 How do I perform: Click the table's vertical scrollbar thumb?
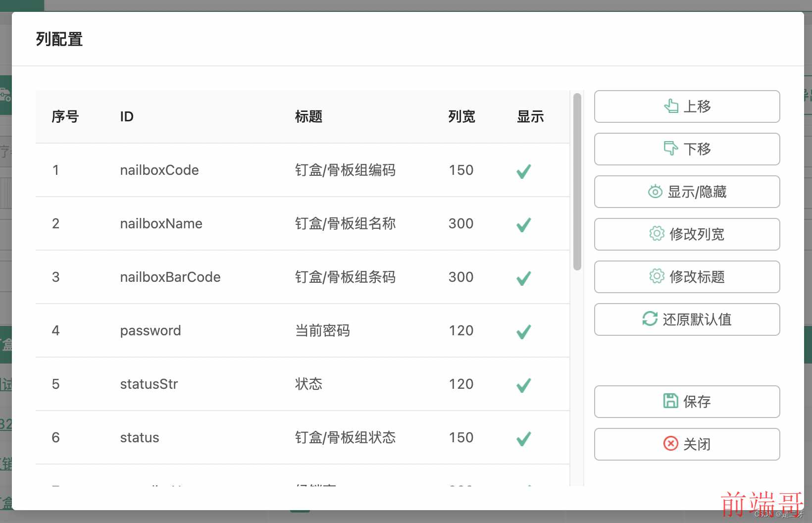coord(577,182)
